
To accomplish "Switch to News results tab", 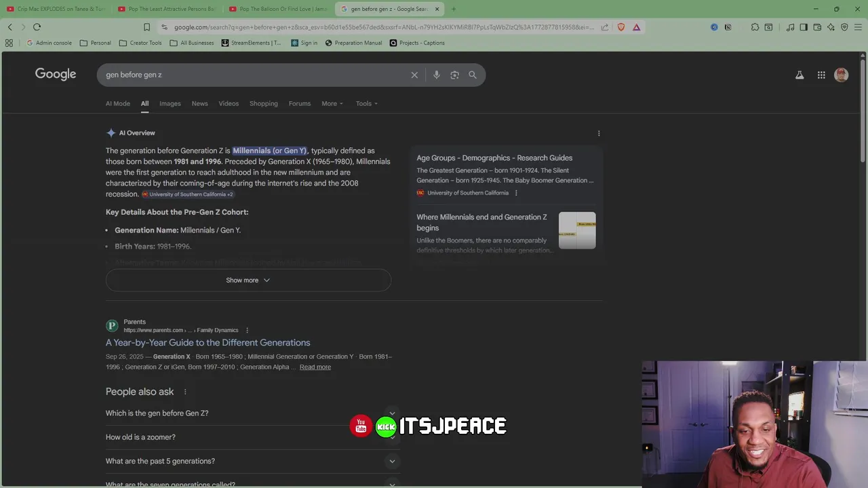I will pyautogui.click(x=199, y=104).
